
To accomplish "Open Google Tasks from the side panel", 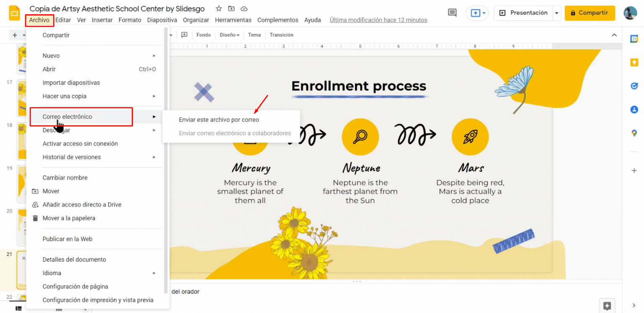I will click(634, 86).
